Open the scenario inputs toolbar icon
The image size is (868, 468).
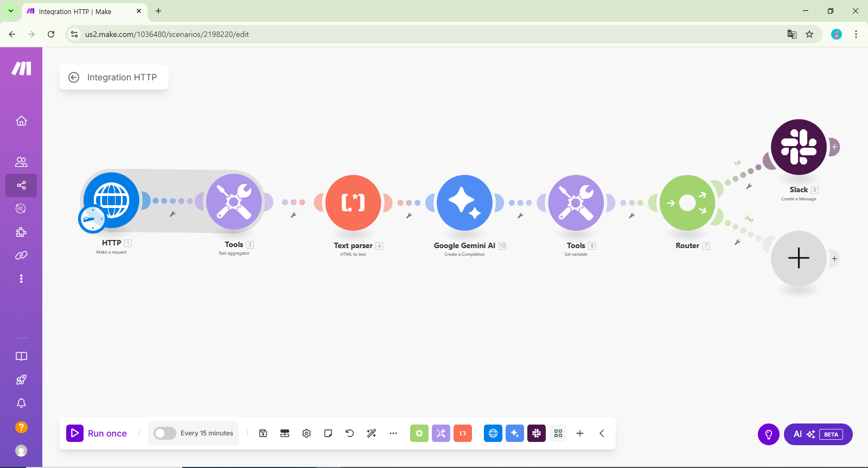coord(285,433)
